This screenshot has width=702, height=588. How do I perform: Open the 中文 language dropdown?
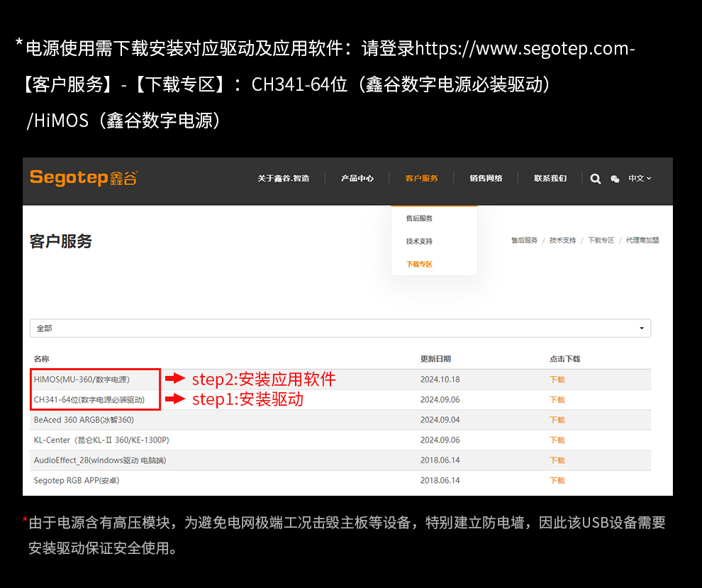point(640,178)
